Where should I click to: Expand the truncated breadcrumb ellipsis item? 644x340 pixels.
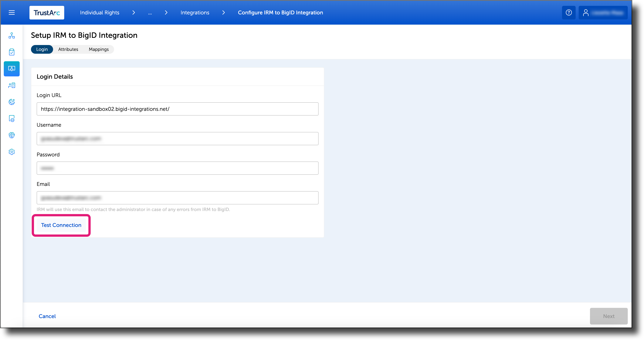150,12
